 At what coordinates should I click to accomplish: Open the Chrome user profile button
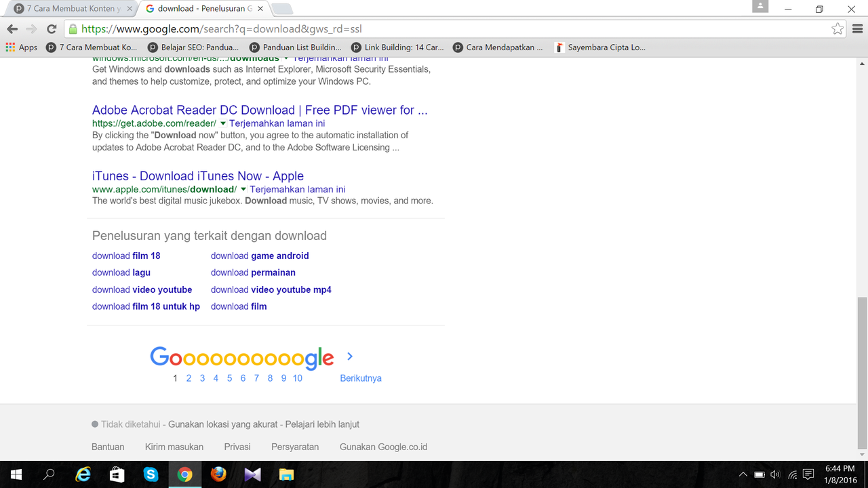pyautogui.click(x=761, y=6)
